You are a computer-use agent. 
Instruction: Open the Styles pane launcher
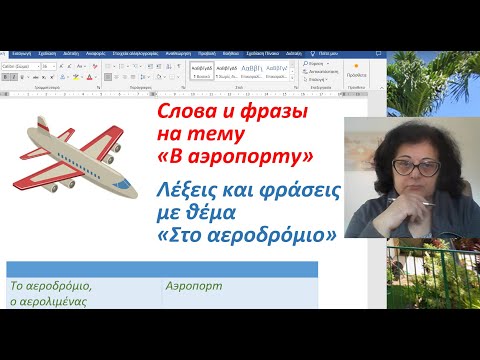[296, 87]
